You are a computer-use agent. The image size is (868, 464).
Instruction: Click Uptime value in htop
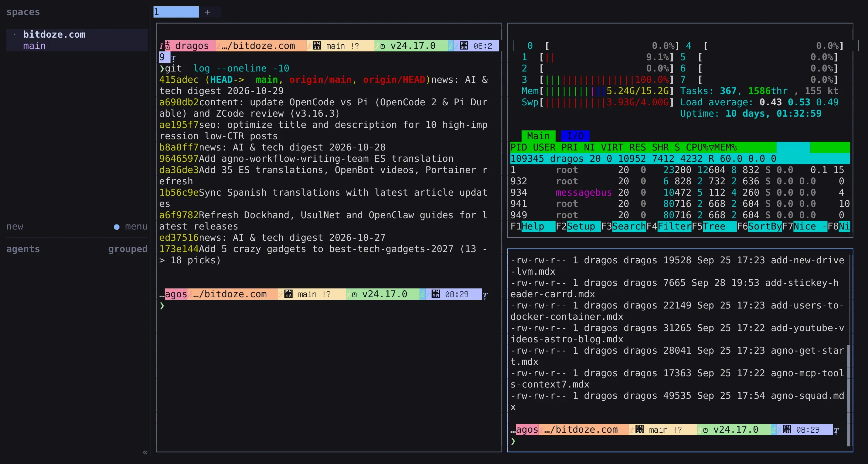(774, 113)
